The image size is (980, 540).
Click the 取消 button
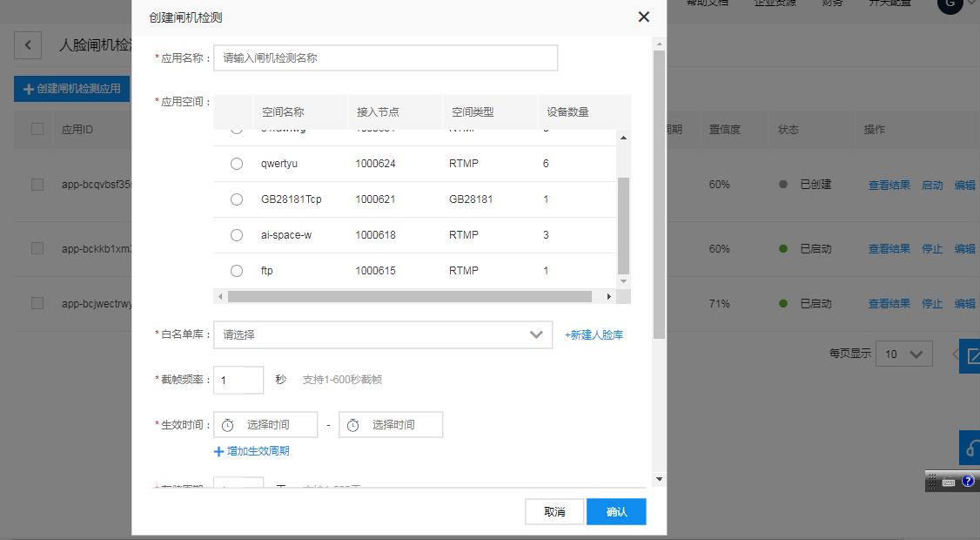tap(554, 512)
